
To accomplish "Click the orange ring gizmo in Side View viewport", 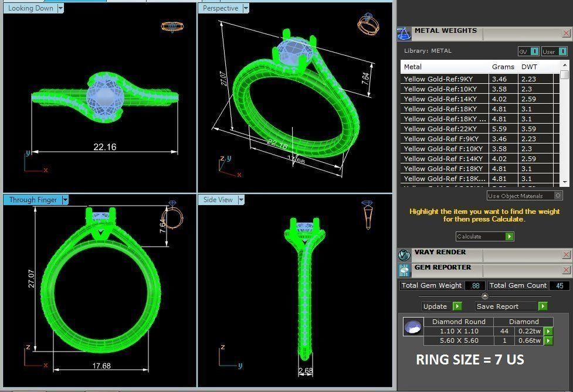I will pos(367,215).
